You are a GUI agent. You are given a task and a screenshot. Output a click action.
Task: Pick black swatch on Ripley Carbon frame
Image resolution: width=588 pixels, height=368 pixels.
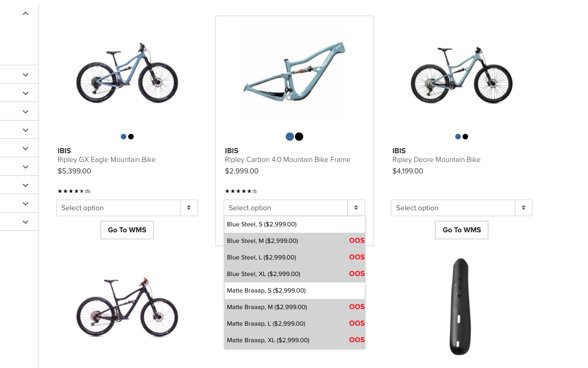(299, 137)
